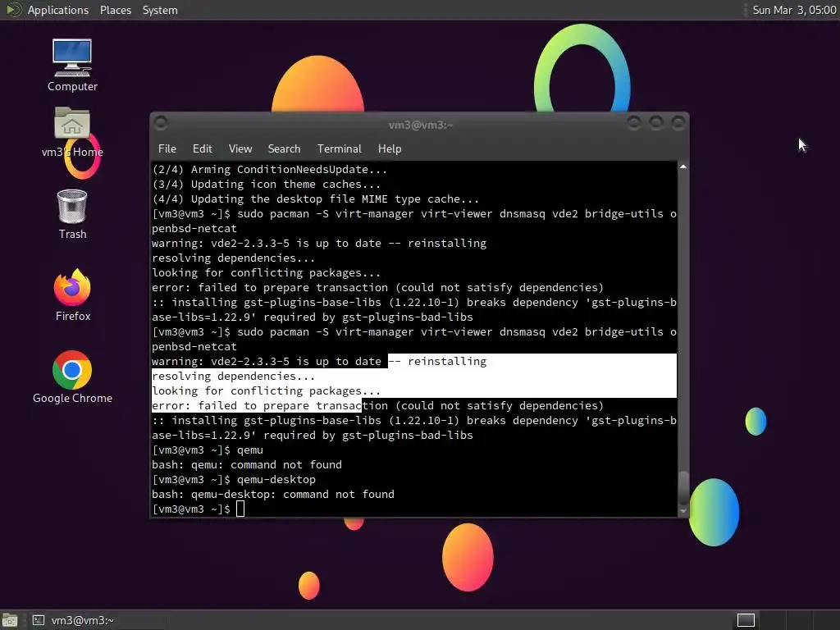Screen dimensions: 840x630
Task: Click the terminal title 'vm3@vm3:~'
Action: [421, 125]
